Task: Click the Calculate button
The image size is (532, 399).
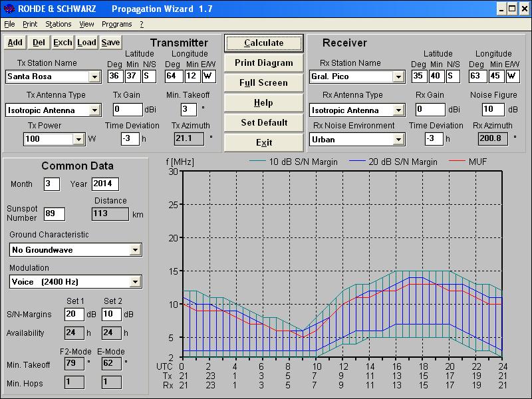Action: click(263, 43)
